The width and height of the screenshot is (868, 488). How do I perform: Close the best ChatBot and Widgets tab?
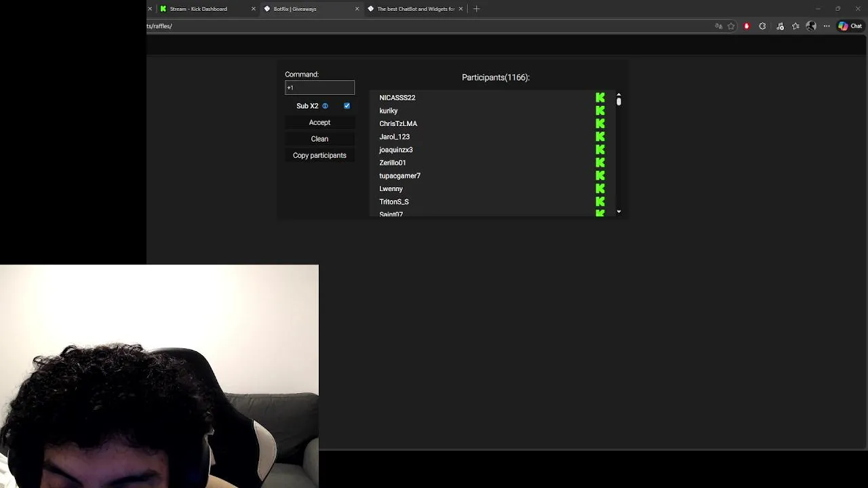(x=461, y=9)
